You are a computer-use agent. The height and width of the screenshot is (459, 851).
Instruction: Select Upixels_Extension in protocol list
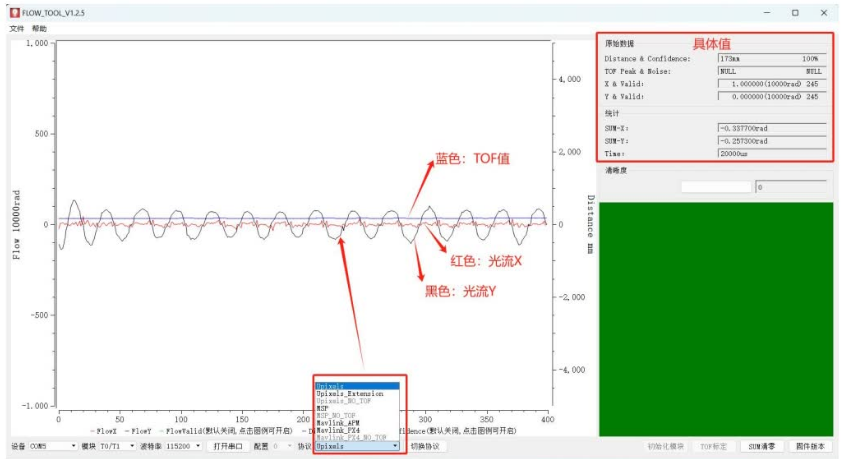pos(357,393)
